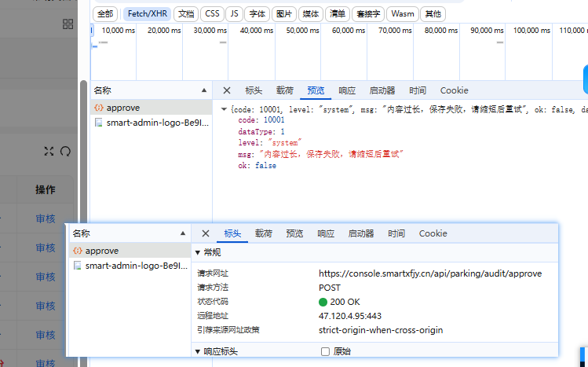Image resolution: width=588 pixels, height=367 pixels.
Task: Click the approve JSON file icon in upper list
Action: [x=99, y=108]
